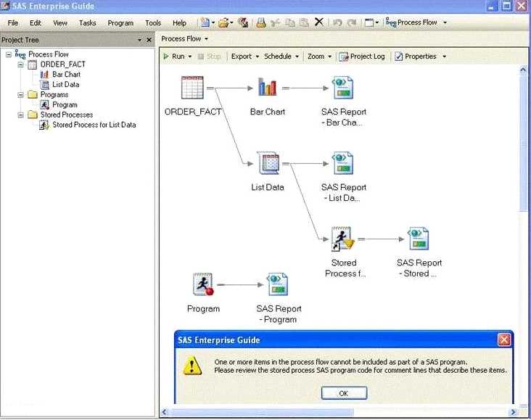
Task: Click the Print toolbar icon
Action: tap(261, 22)
